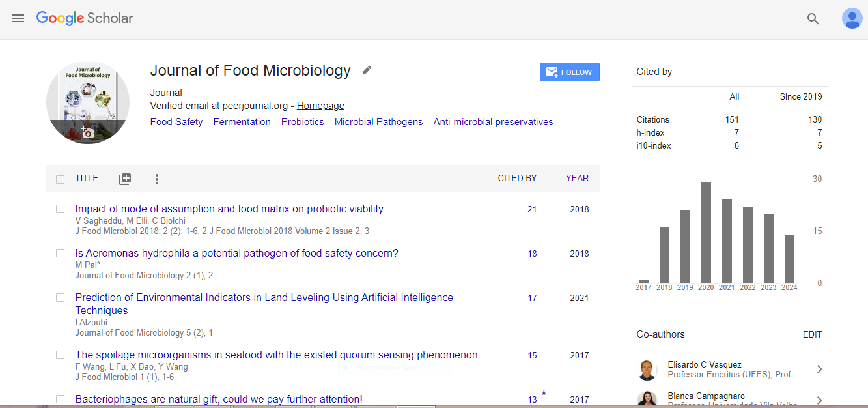Click the camera icon on profile photo
Screen dimensions: 868x408
[x=87, y=132]
